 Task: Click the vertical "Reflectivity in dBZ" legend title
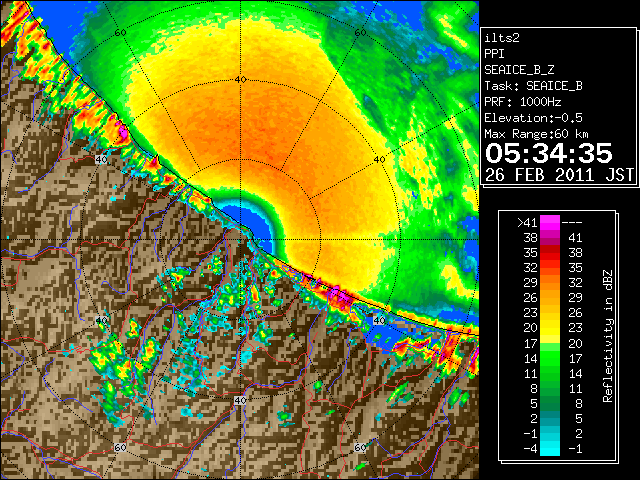click(608, 336)
